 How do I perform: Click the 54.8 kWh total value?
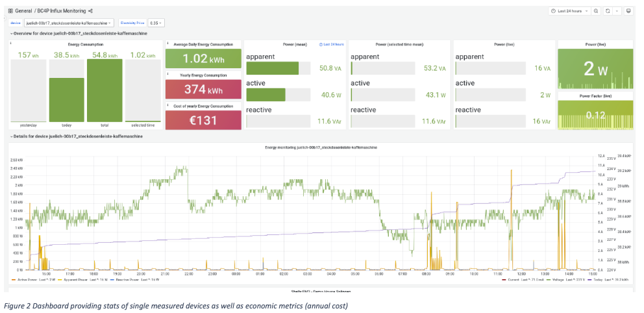(105, 55)
